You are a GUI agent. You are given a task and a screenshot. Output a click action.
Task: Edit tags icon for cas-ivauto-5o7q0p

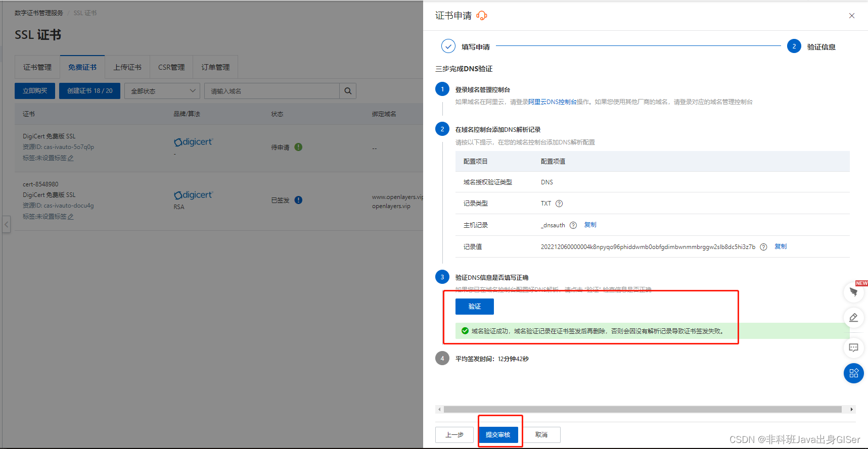click(71, 158)
